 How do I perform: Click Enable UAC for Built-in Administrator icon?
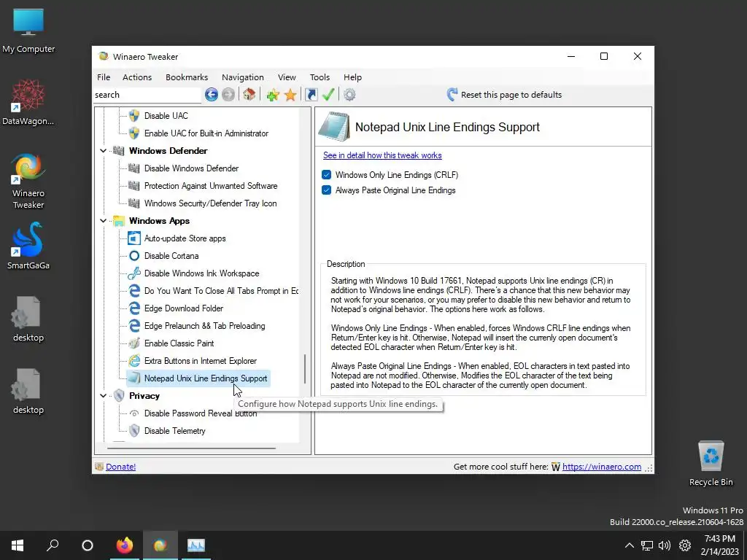click(134, 133)
